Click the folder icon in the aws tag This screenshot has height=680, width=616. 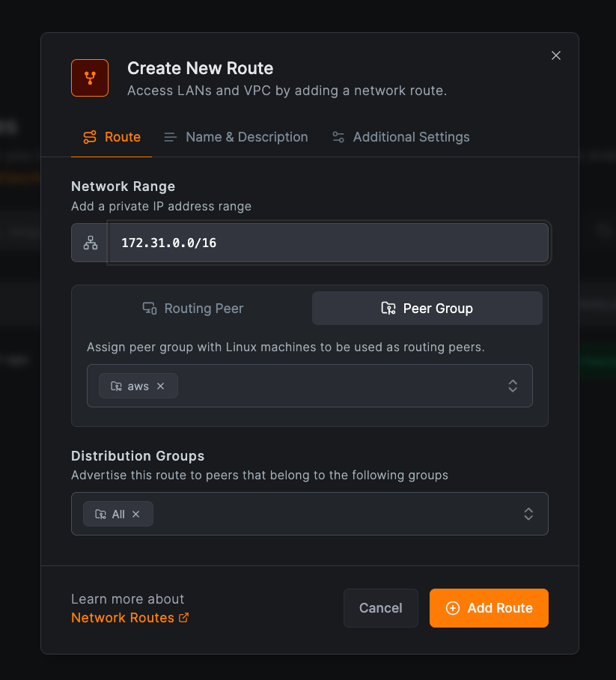(116, 386)
